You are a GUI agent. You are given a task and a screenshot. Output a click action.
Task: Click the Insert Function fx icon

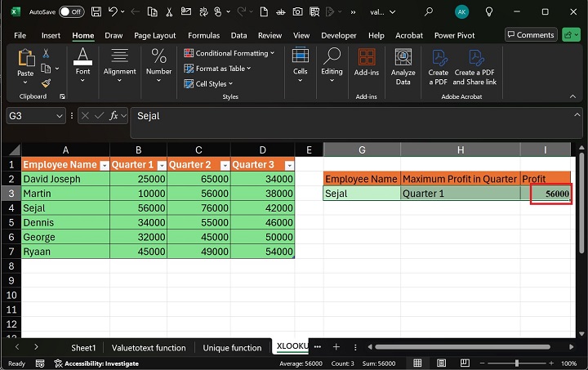[114, 116]
